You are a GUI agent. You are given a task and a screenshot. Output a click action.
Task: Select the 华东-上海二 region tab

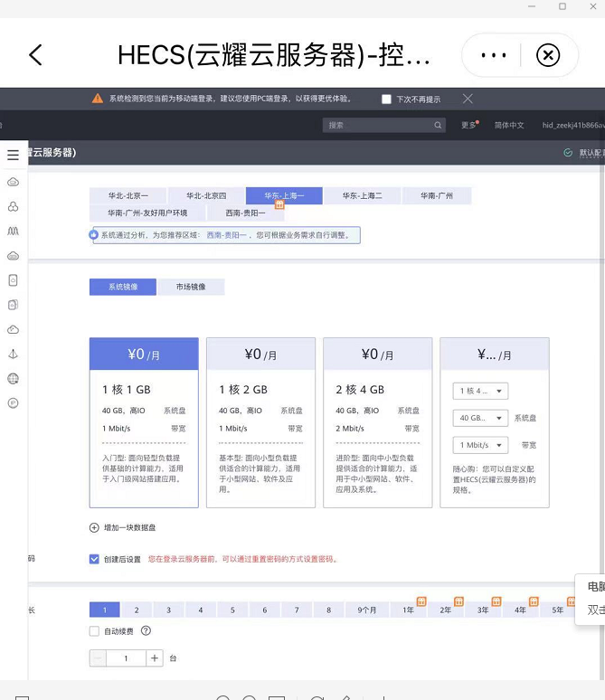tap(362, 195)
